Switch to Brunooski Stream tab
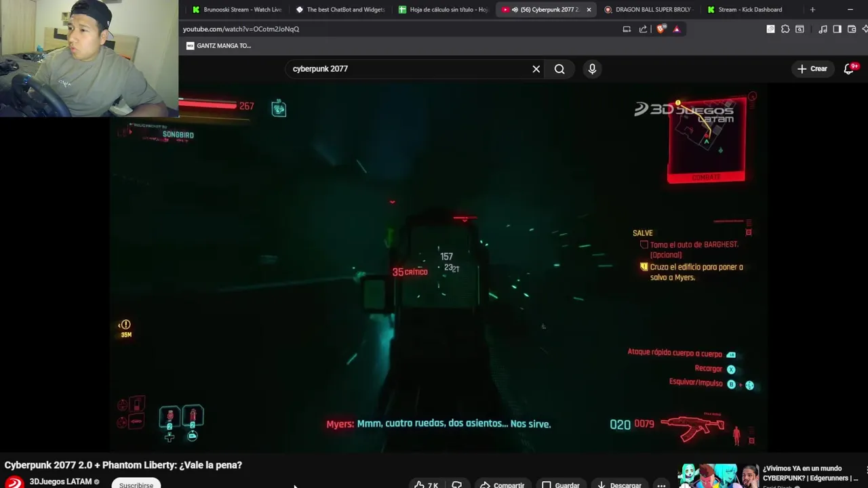The width and height of the screenshot is (868, 488). pyautogui.click(x=237, y=9)
